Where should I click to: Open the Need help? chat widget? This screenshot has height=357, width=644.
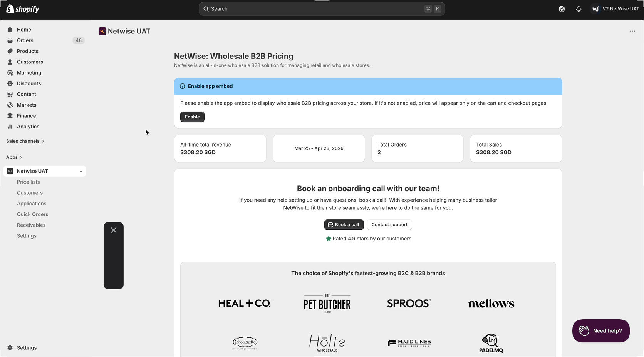(x=601, y=331)
